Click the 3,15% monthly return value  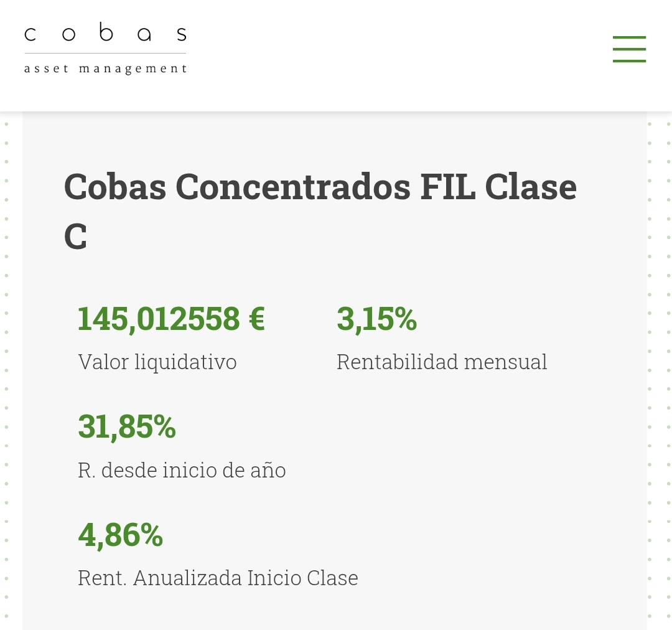(376, 319)
